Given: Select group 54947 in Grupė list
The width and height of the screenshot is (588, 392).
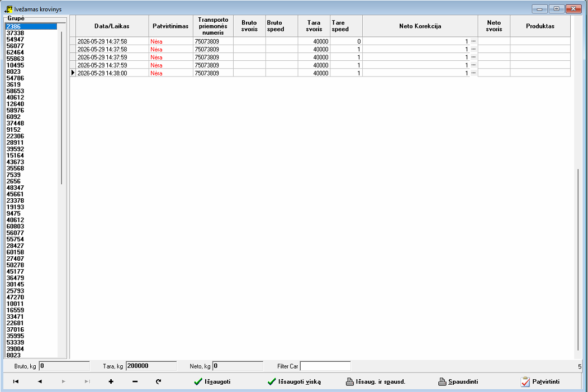Looking at the screenshot, I should point(31,39).
